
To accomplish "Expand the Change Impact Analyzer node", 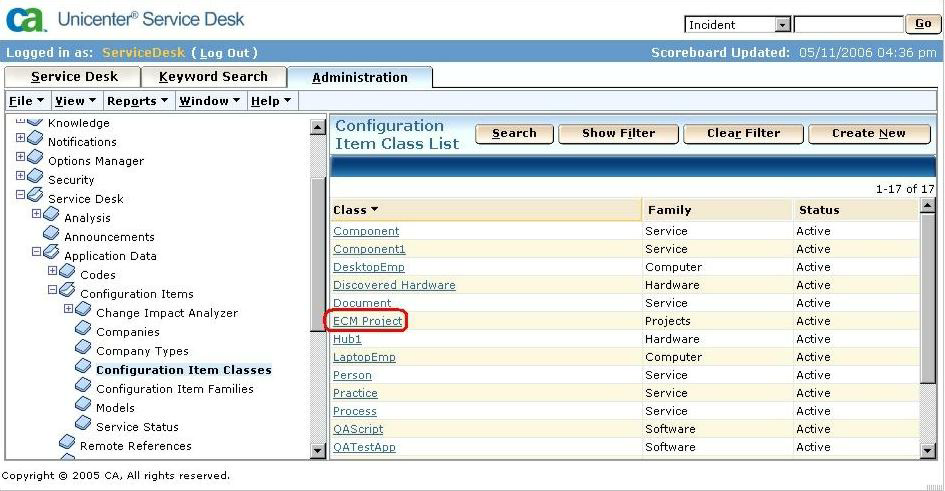I will point(68,308).
